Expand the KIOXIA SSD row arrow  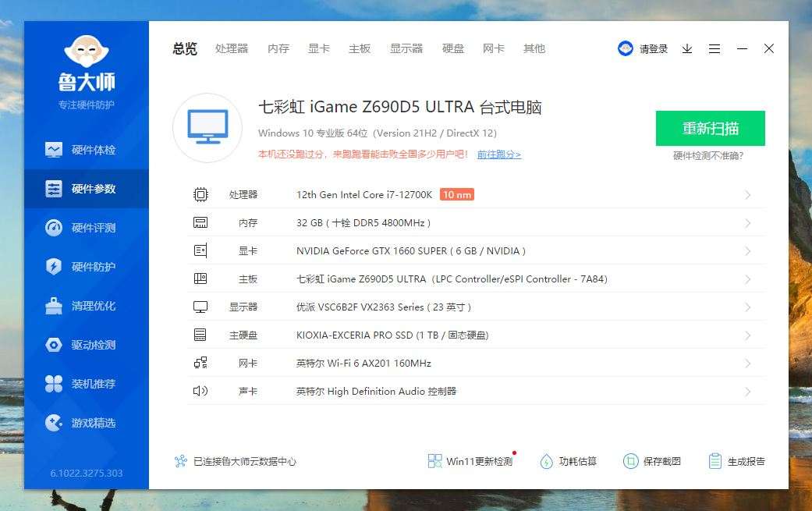point(748,335)
